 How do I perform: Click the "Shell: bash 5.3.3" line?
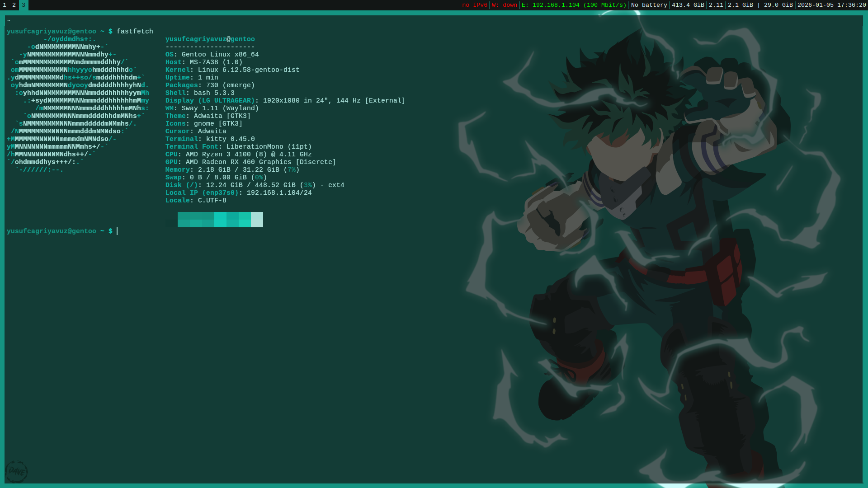[200, 93]
